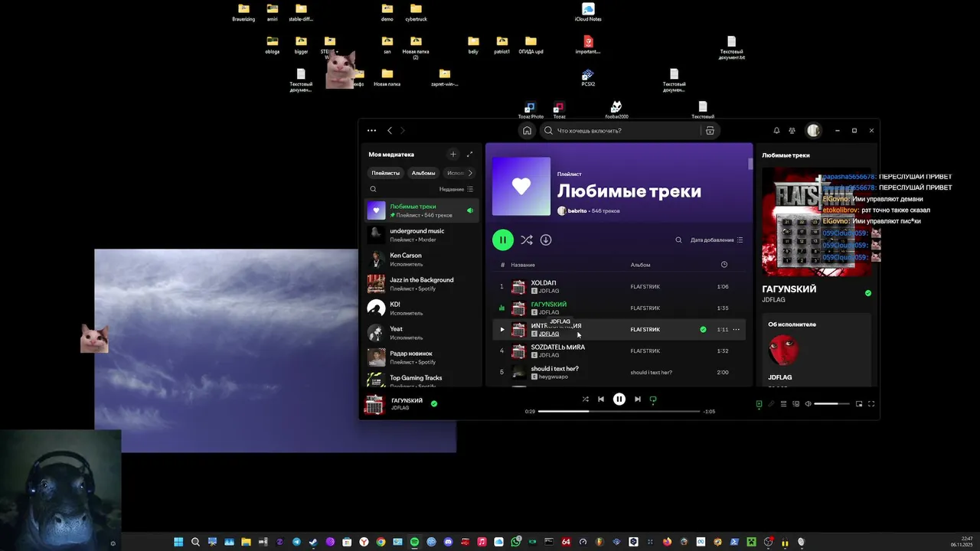This screenshot has height=551, width=980.
Task: Go back using Spotify back arrow
Action: [x=390, y=131]
